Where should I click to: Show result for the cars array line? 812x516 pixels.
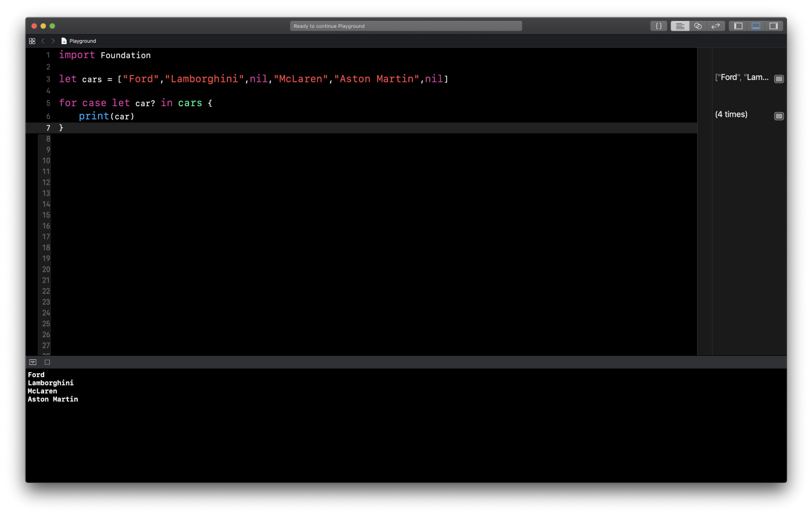coord(779,79)
